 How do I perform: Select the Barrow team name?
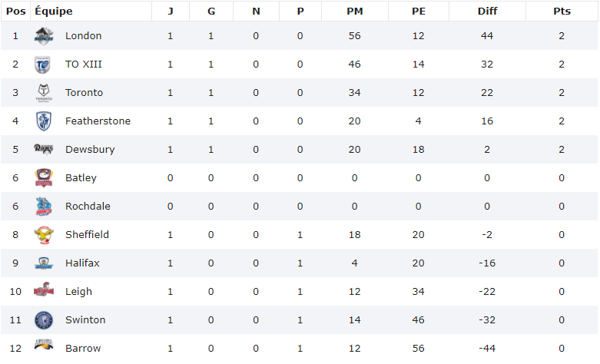click(83, 349)
